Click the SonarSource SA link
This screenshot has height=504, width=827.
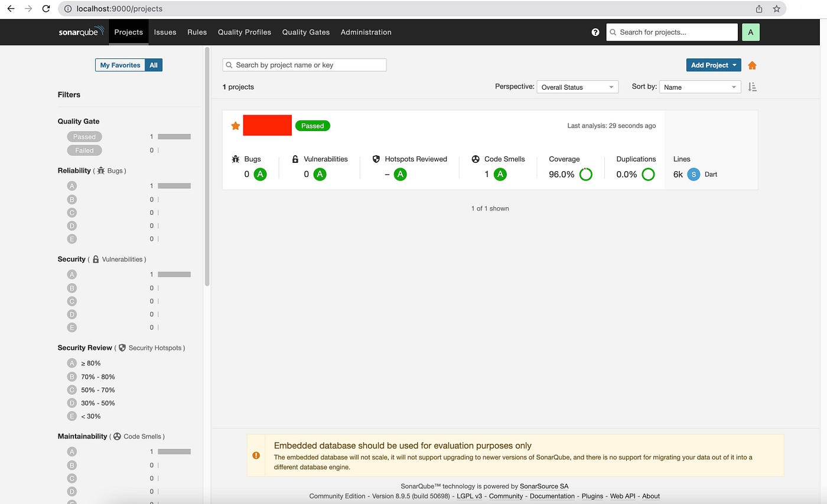(544, 486)
